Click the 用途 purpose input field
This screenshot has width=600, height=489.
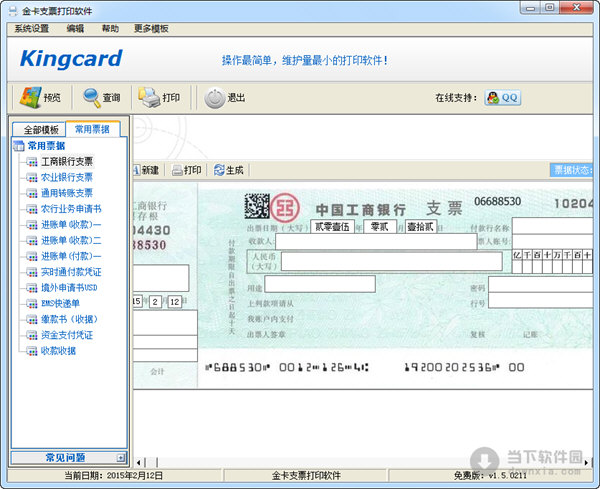pos(320,284)
